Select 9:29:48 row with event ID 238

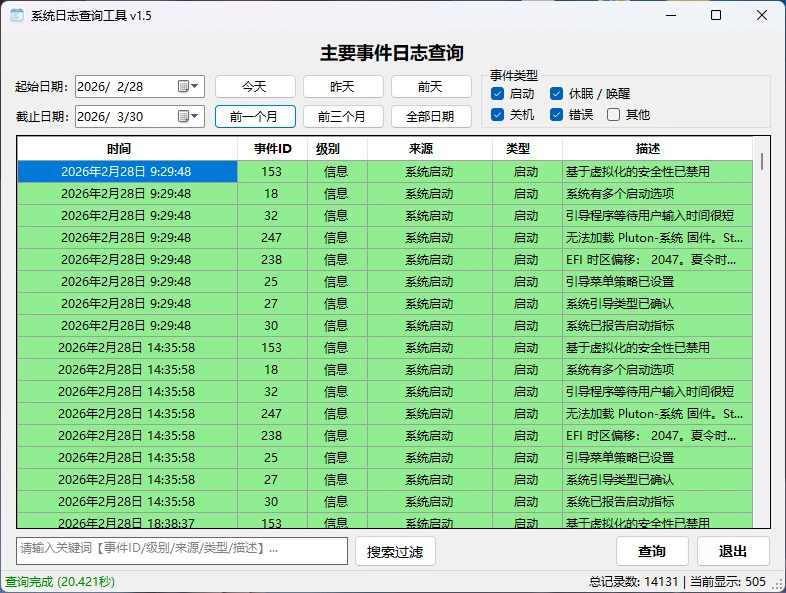click(x=385, y=260)
